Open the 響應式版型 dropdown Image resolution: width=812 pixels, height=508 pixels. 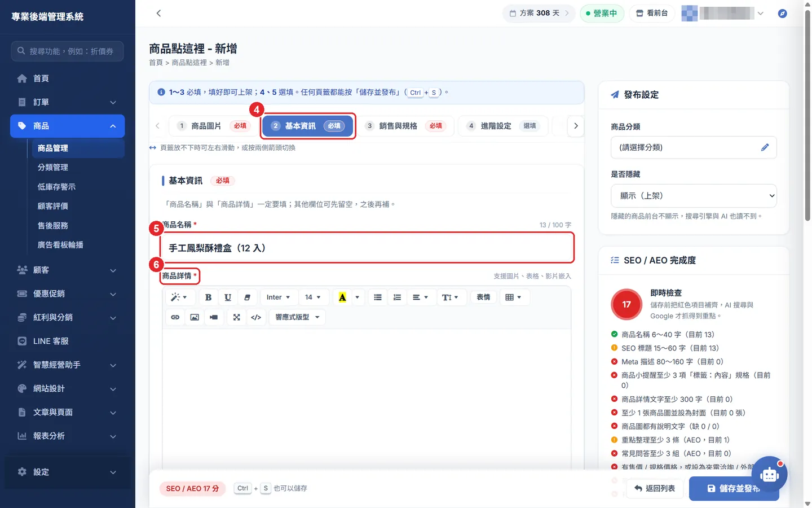297,317
